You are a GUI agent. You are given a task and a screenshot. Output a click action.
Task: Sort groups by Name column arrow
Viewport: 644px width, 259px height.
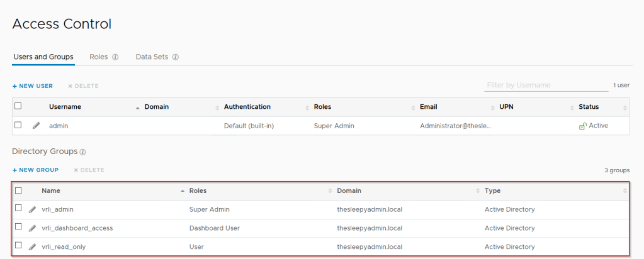coord(183,190)
